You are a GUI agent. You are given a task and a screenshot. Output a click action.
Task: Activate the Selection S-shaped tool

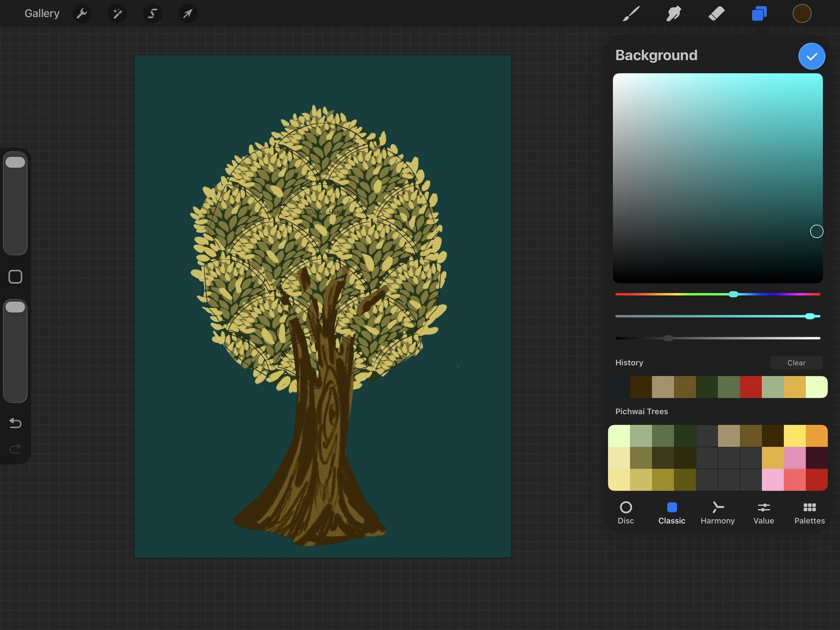(152, 14)
